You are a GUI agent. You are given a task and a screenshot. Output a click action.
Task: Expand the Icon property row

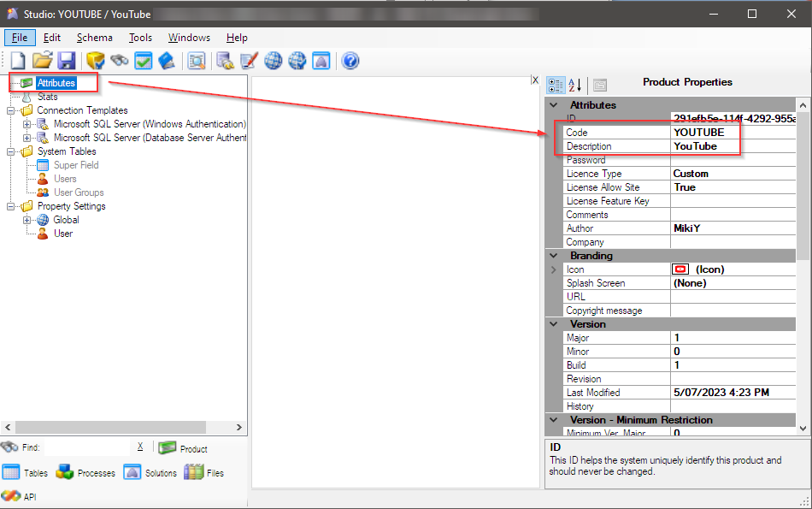coord(554,269)
